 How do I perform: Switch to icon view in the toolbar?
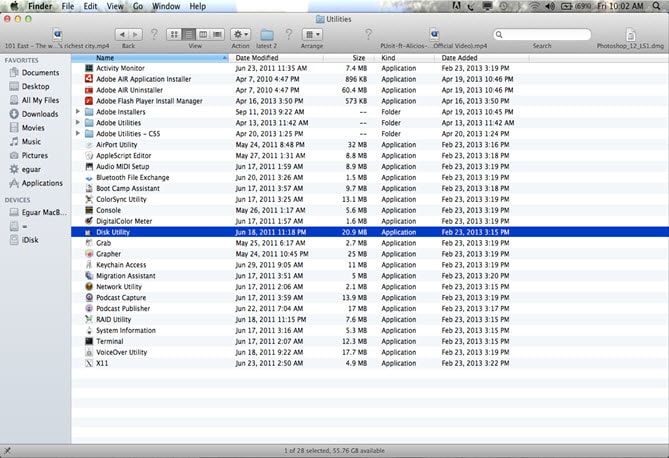pos(174,35)
